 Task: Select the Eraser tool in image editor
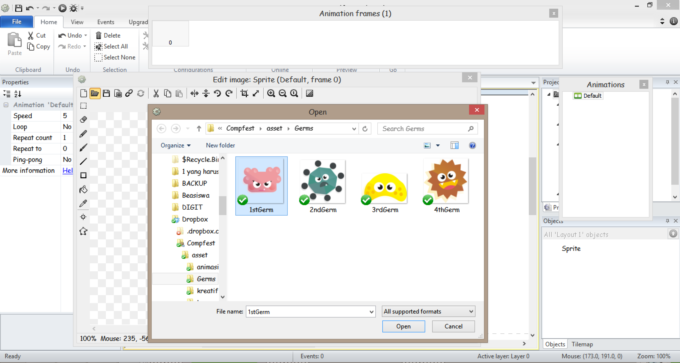coord(84,120)
